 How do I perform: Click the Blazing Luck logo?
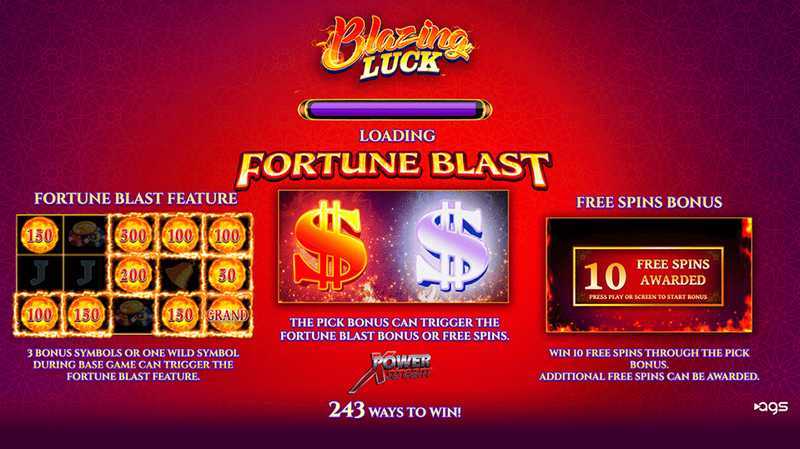(395, 49)
